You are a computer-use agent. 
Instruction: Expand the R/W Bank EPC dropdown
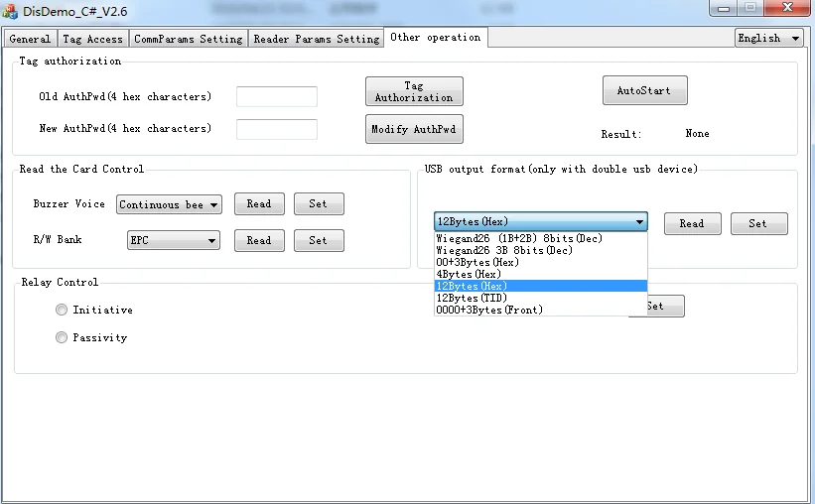click(x=174, y=240)
